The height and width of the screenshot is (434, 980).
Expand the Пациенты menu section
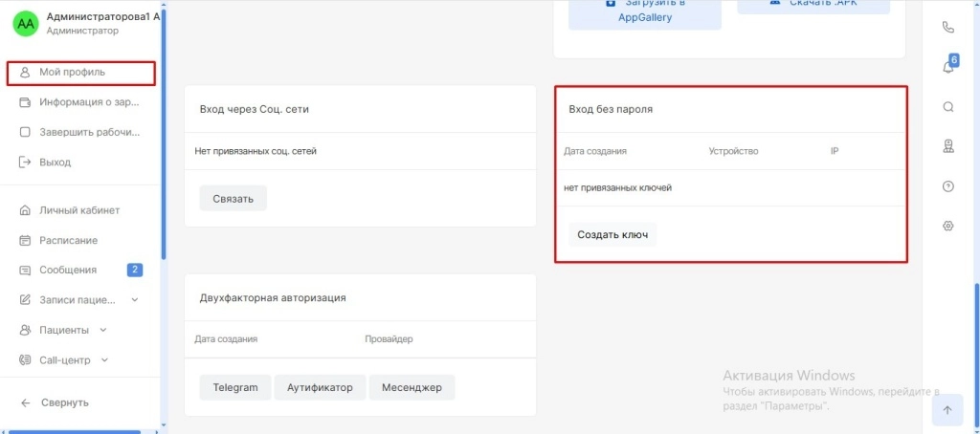click(x=103, y=330)
